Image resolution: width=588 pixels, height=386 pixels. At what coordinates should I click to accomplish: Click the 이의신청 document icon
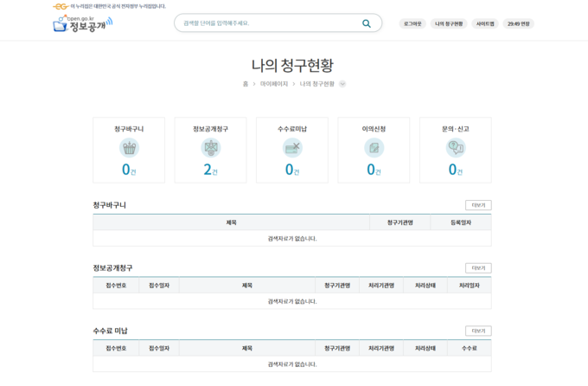coord(374,148)
